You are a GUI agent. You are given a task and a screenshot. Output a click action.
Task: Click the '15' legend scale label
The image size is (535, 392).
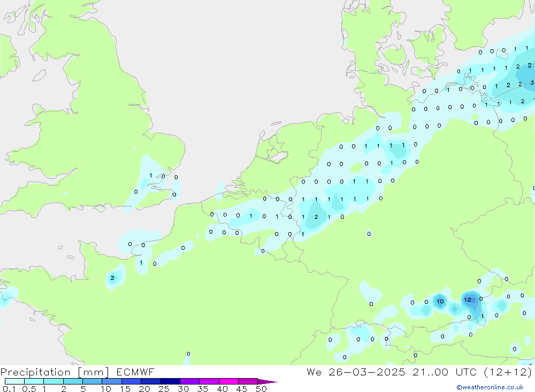(125, 389)
